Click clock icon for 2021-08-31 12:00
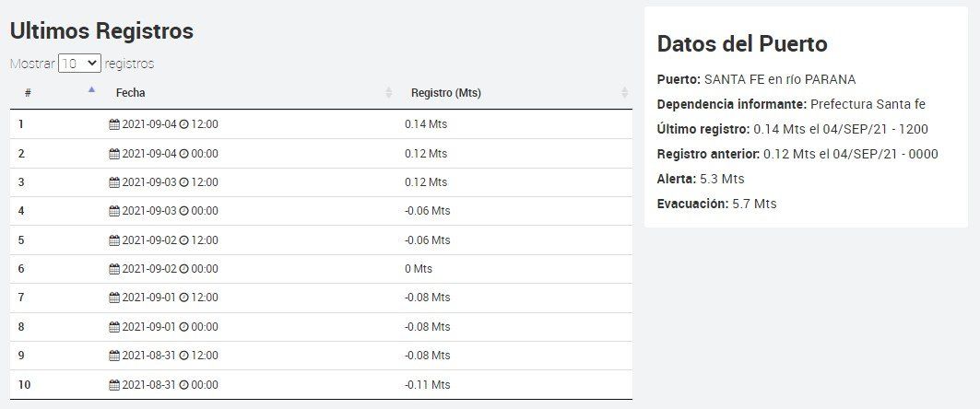This screenshot has height=409, width=980. pyautogui.click(x=183, y=356)
